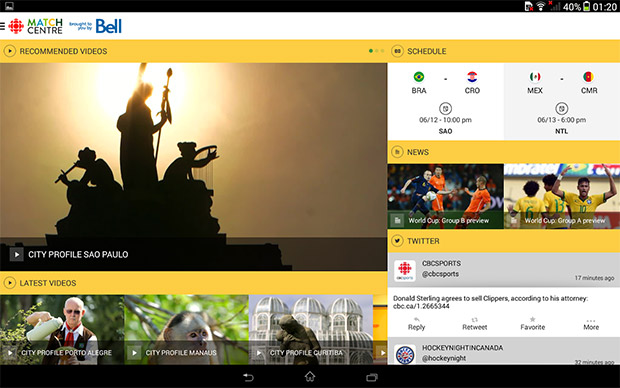Tap the Android home button
The width and height of the screenshot is (620, 388).
pos(310,377)
